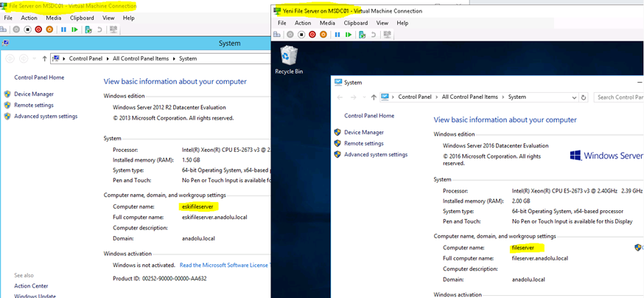
Task: Open Media menu in Yeni File Server window
Action: click(327, 23)
